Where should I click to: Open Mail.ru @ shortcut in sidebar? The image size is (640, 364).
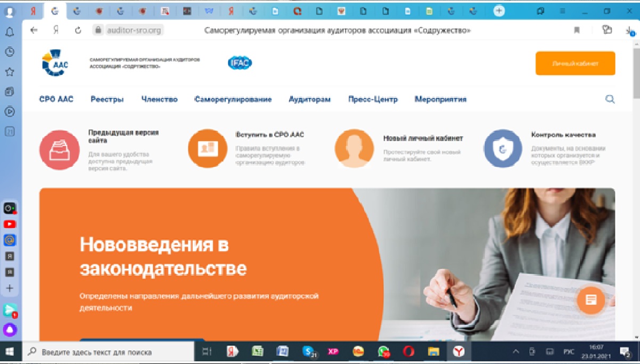point(10,240)
